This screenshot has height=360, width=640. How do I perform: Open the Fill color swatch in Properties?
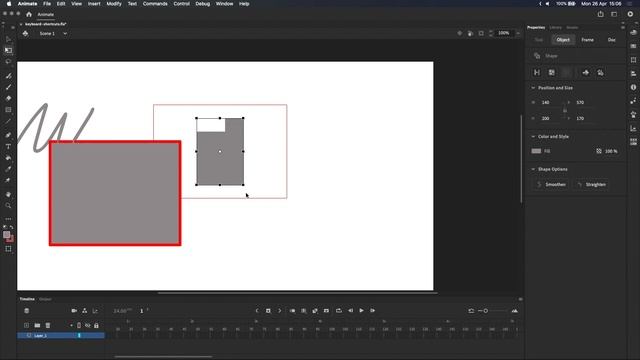coord(536,151)
